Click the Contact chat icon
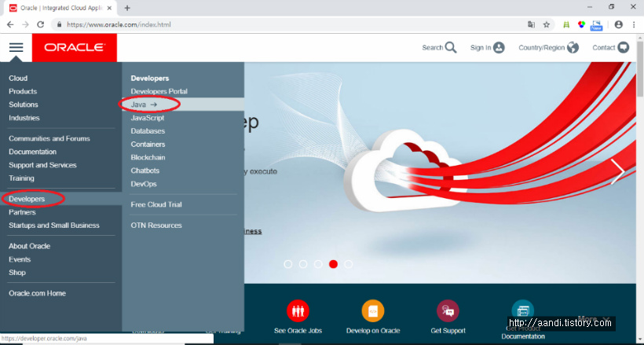 (623, 48)
